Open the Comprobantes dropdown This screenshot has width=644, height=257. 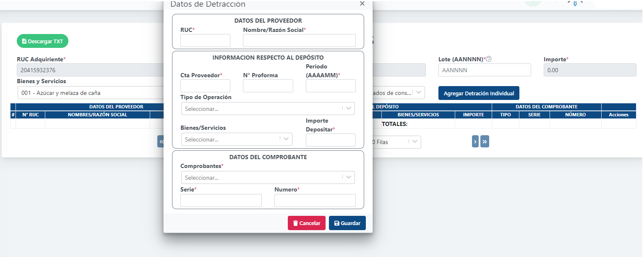click(x=268, y=178)
